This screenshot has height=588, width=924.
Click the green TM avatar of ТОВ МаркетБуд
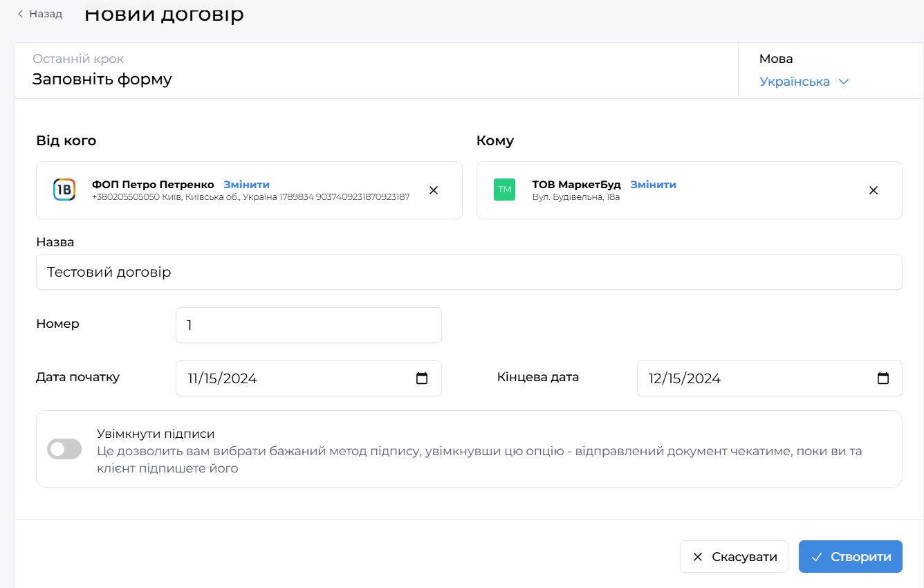click(504, 190)
